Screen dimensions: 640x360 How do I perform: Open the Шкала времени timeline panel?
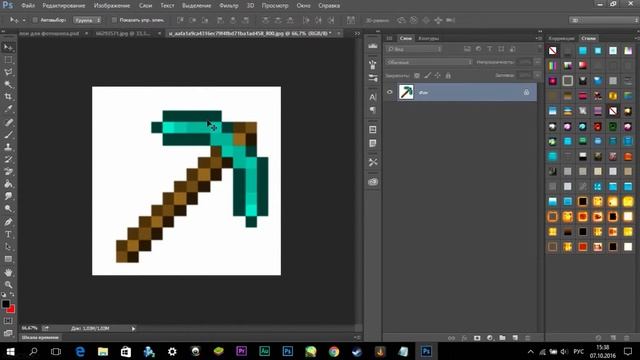coord(40,338)
